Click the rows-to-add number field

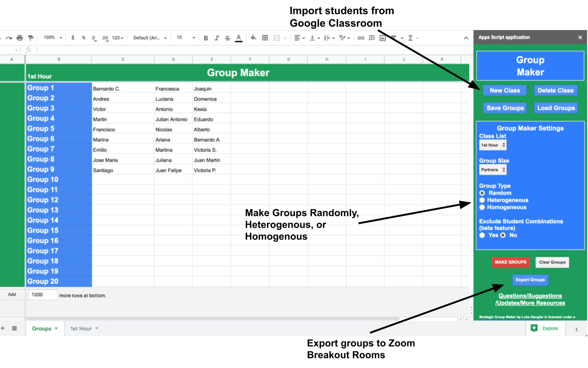43,295
